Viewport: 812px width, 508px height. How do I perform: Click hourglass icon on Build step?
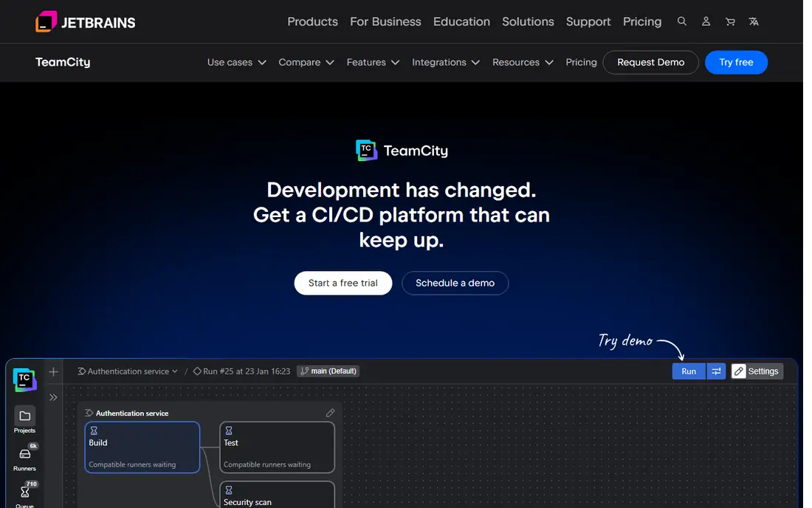point(94,430)
